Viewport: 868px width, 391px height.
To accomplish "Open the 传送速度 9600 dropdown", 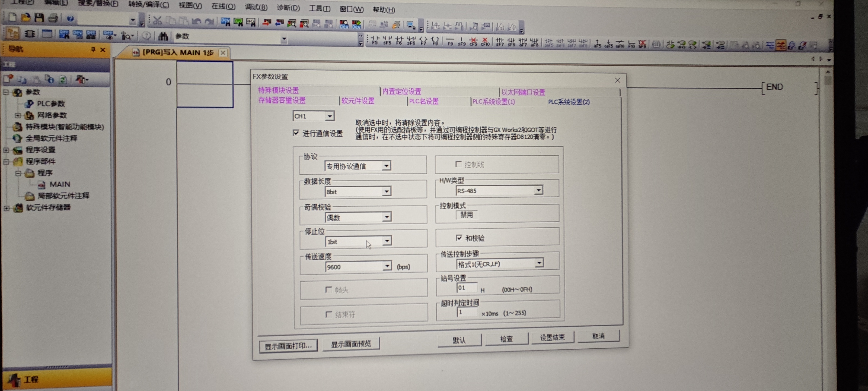I will (x=387, y=266).
